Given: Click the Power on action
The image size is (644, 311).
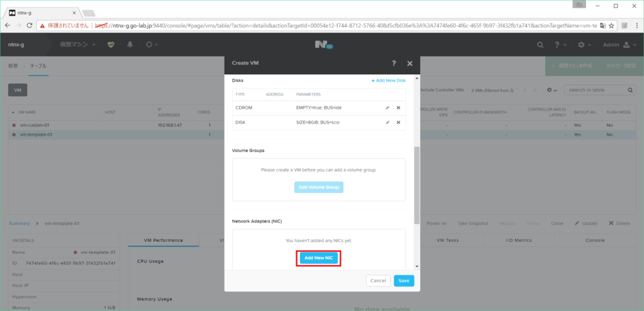Looking at the screenshot, I should (436, 223).
